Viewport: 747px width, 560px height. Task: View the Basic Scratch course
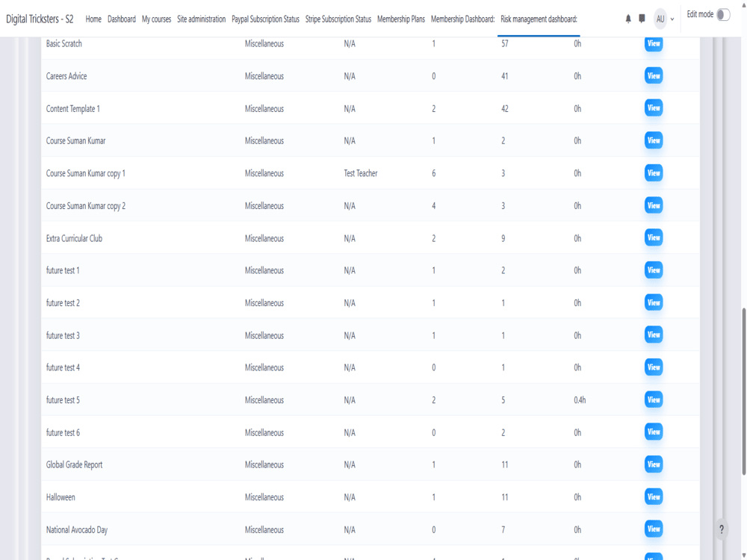click(654, 43)
